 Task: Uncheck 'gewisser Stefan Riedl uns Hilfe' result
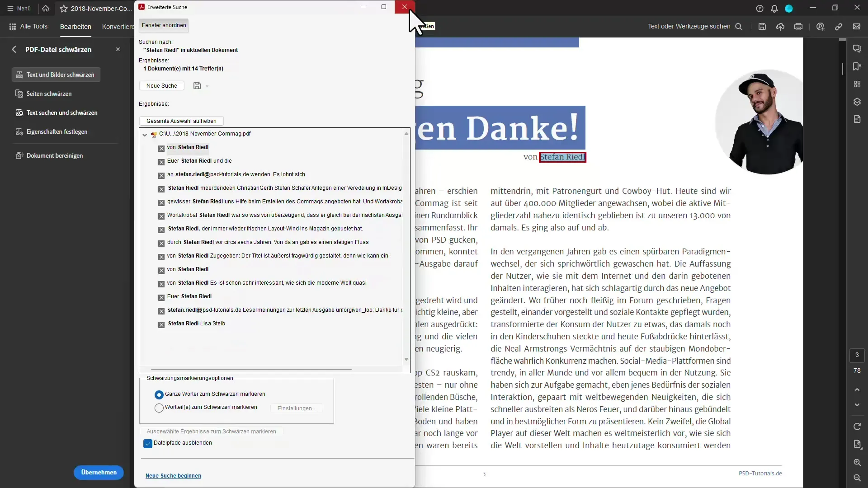[x=161, y=202]
